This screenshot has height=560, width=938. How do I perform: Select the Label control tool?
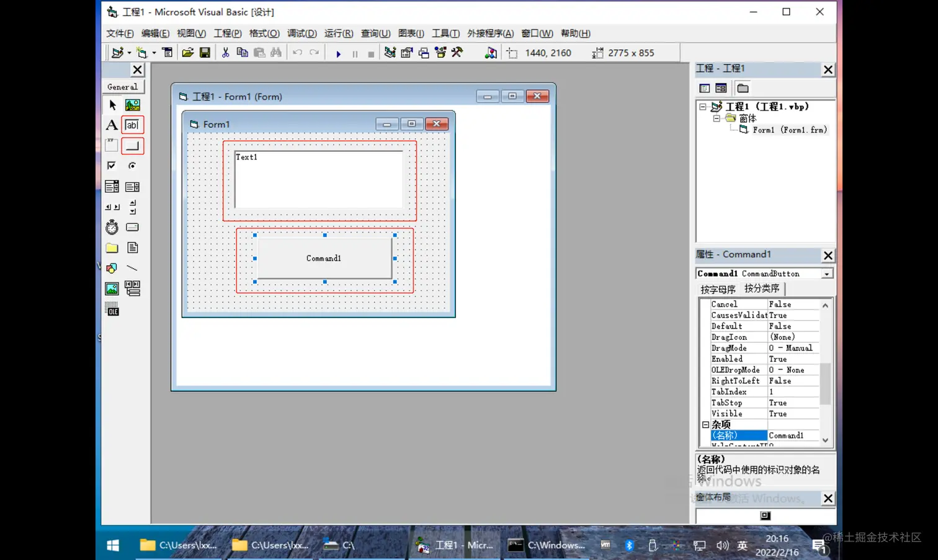pos(112,125)
